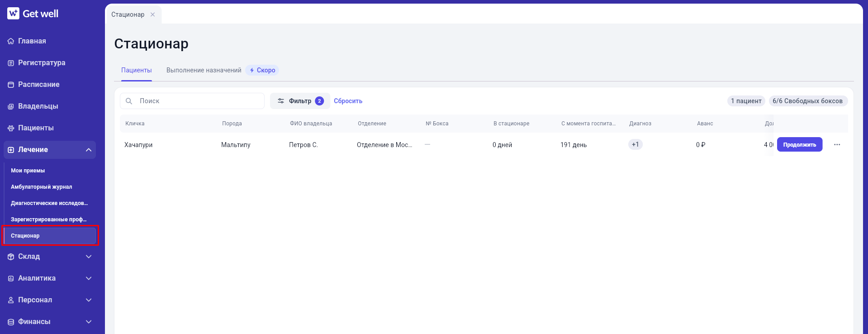The image size is (868, 334).
Task: Expand the Персонал section
Action: click(89, 300)
